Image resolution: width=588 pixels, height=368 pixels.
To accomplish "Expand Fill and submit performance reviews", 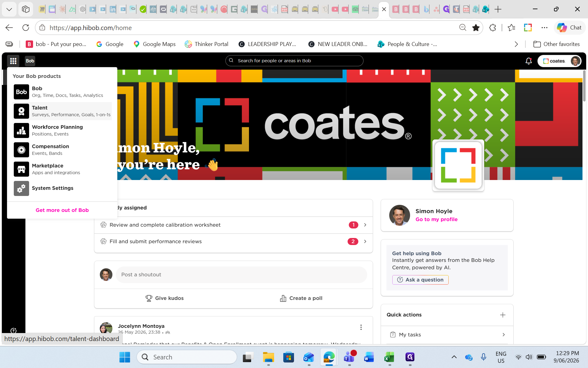I will click(x=233, y=242).
